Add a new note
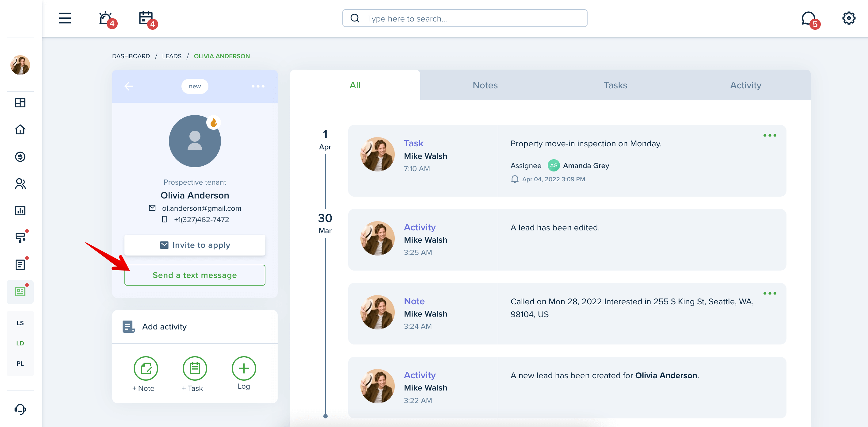The width and height of the screenshot is (868, 427). click(x=146, y=368)
